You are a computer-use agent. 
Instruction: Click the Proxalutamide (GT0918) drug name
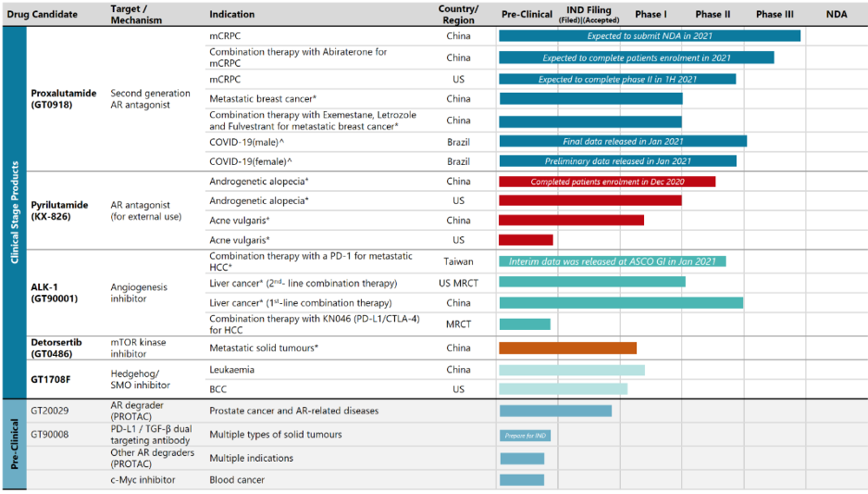click(x=63, y=99)
